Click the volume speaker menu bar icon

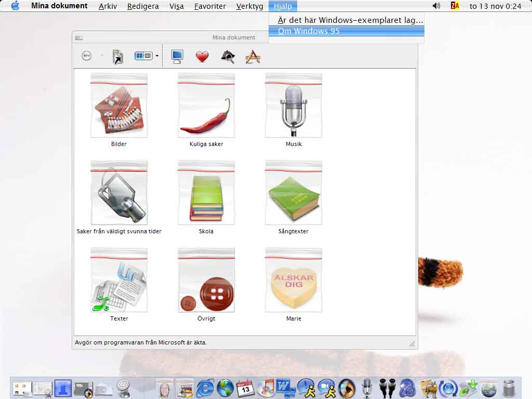(436, 6)
